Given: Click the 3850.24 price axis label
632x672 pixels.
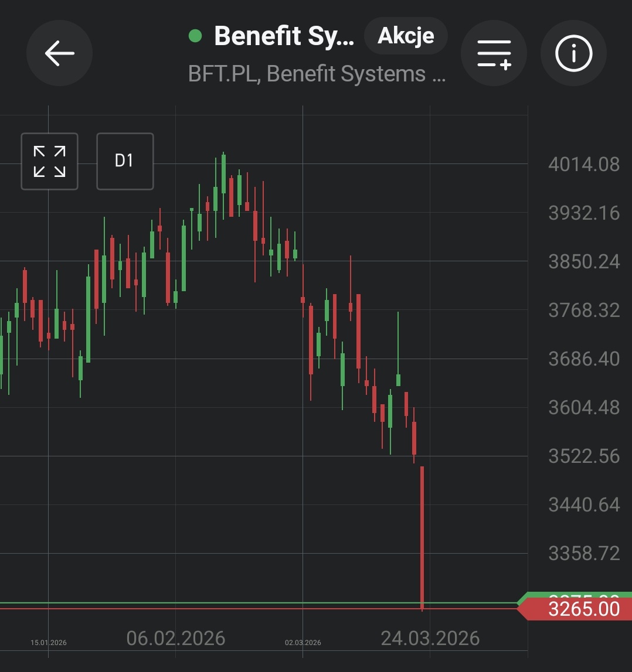Looking at the screenshot, I should coord(584,261).
